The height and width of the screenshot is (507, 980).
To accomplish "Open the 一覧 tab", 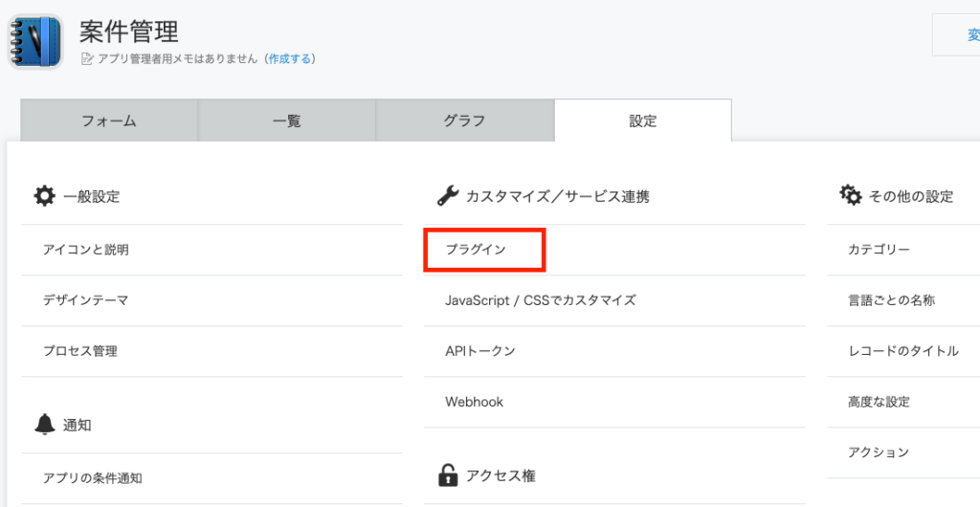I will 286,121.
